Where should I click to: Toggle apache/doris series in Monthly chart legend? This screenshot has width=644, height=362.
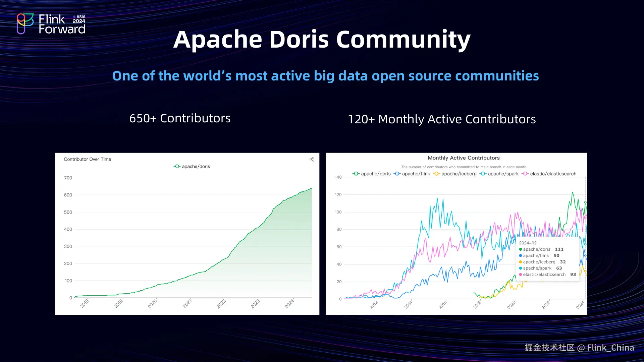click(x=372, y=174)
